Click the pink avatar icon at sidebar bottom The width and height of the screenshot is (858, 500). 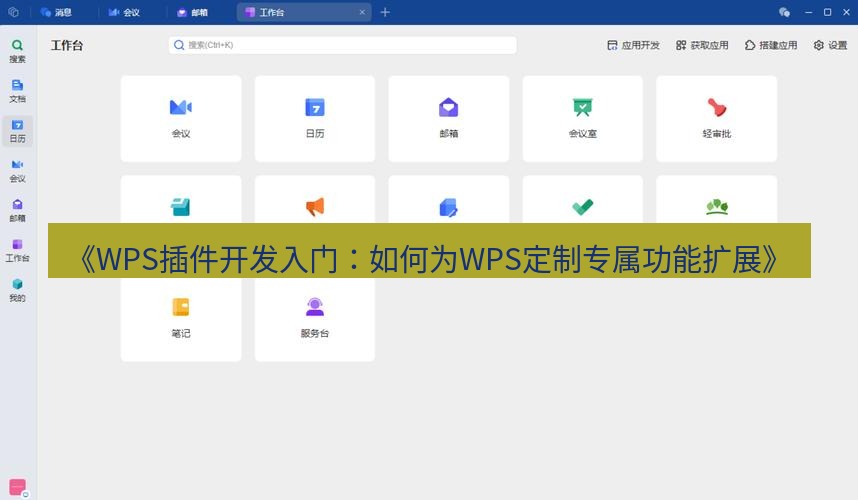18,486
